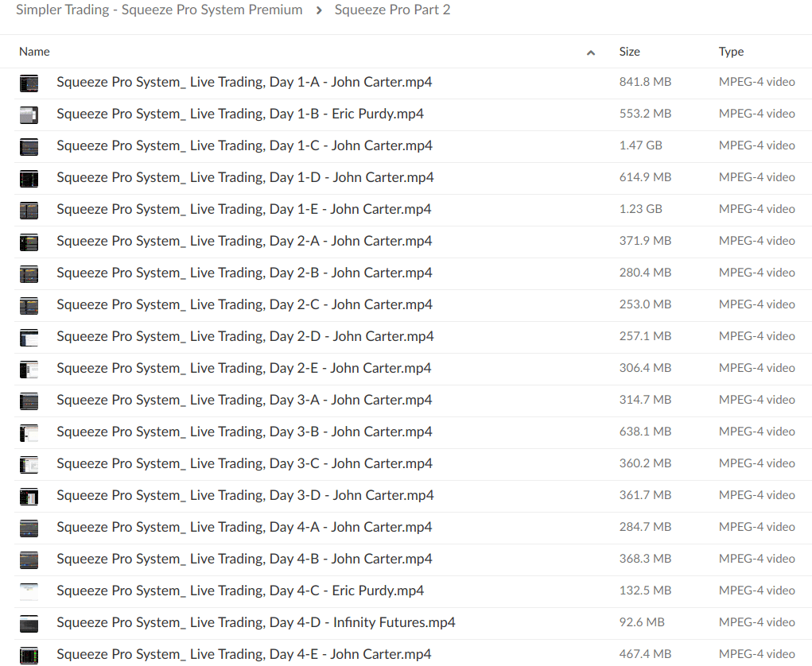Sort files by the Size column header

click(x=629, y=52)
